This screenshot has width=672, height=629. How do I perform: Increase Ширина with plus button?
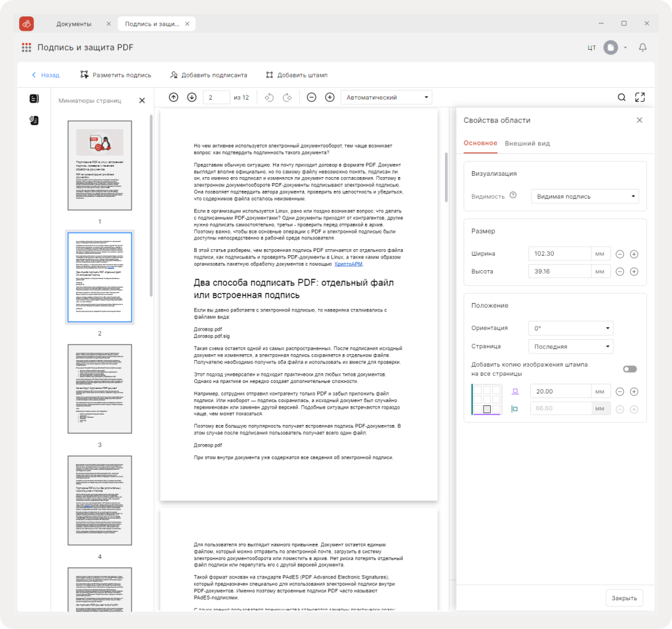coord(635,254)
